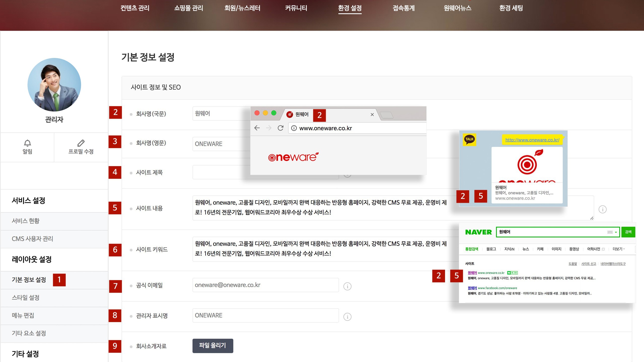Click the KakaoTalk TALK icon
The image size is (644, 362).
point(469,139)
